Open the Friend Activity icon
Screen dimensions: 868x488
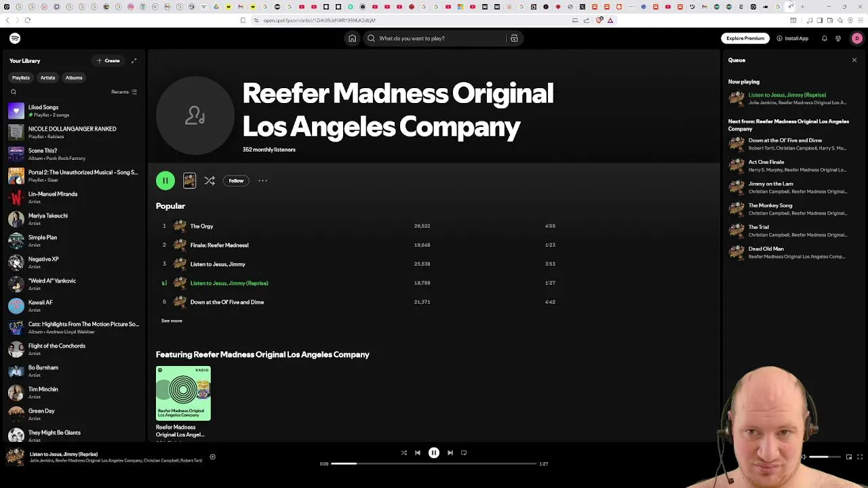pos(838,39)
